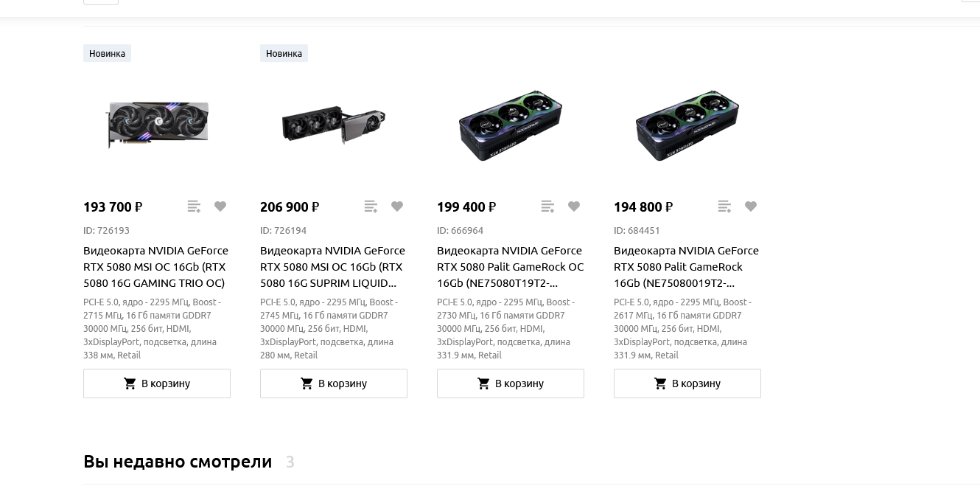Add 194 800 ₽ Palit GameRock to compare
The image size is (980, 486).
coord(724,206)
